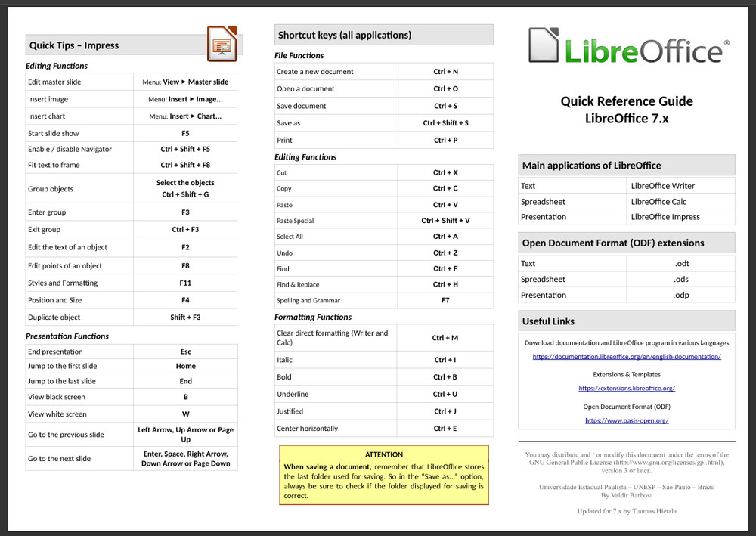Click 'Edit points of an object'
This screenshot has width=756, height=536.
coord(64,265)
